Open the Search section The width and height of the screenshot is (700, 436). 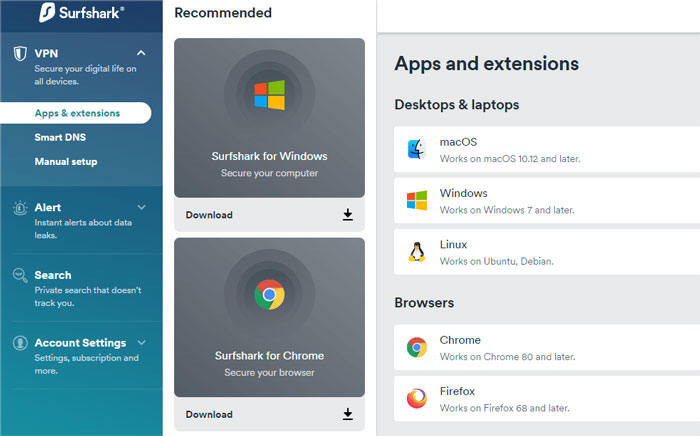pyautogui.click(x=53, y=275)
